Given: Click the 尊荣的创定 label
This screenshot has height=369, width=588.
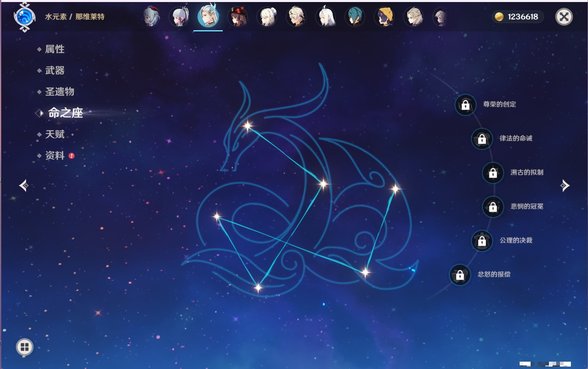Looking at the screenshot, I should click(x=499, y=104).
